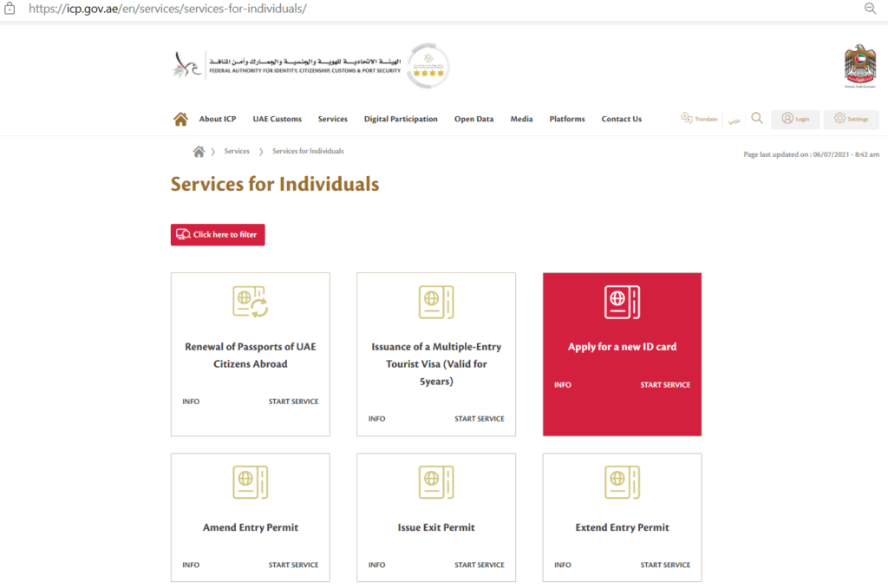
Task: Open the Translate tool
Action: tap(699, 119)
